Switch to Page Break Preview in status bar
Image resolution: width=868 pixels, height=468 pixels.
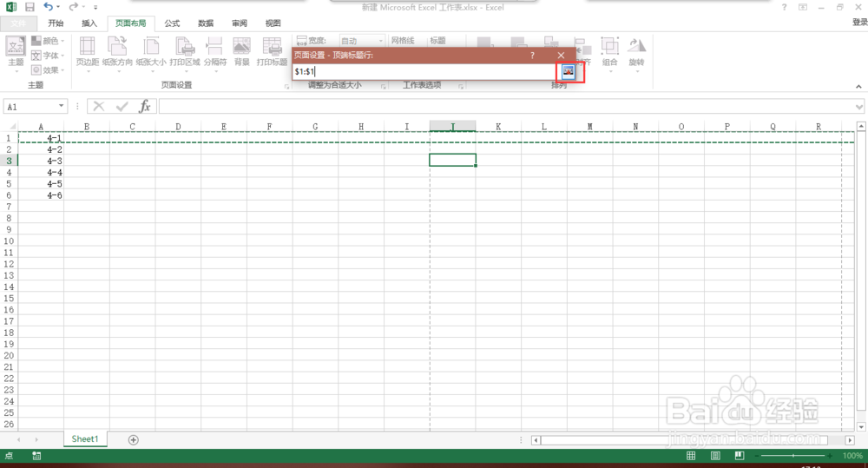click(739, 455)
